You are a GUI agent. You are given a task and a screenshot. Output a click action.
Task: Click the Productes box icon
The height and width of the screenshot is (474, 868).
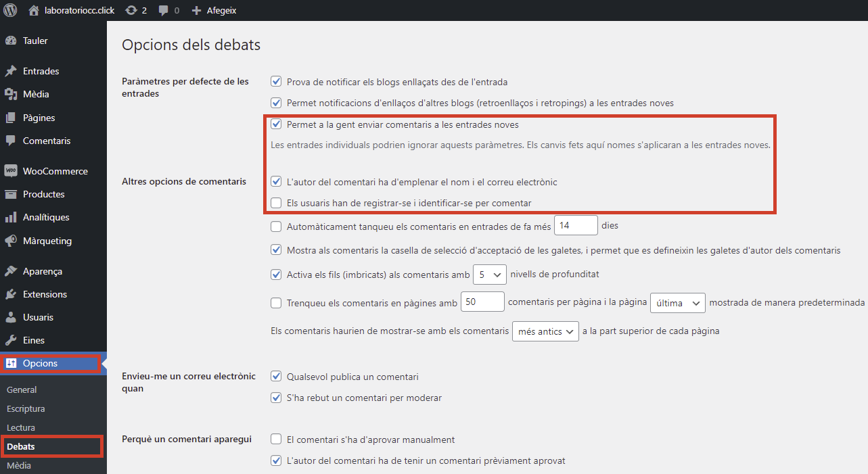[10, 194]
